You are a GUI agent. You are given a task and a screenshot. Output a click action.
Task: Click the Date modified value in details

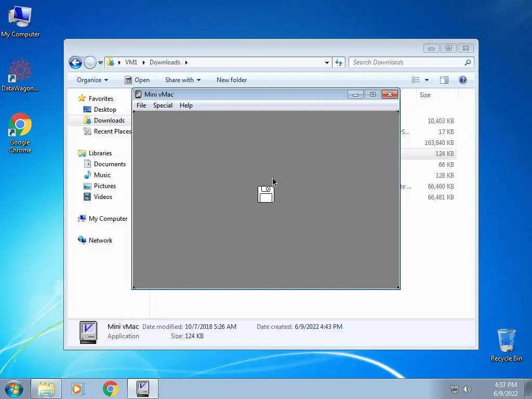(x=210, y=327)
